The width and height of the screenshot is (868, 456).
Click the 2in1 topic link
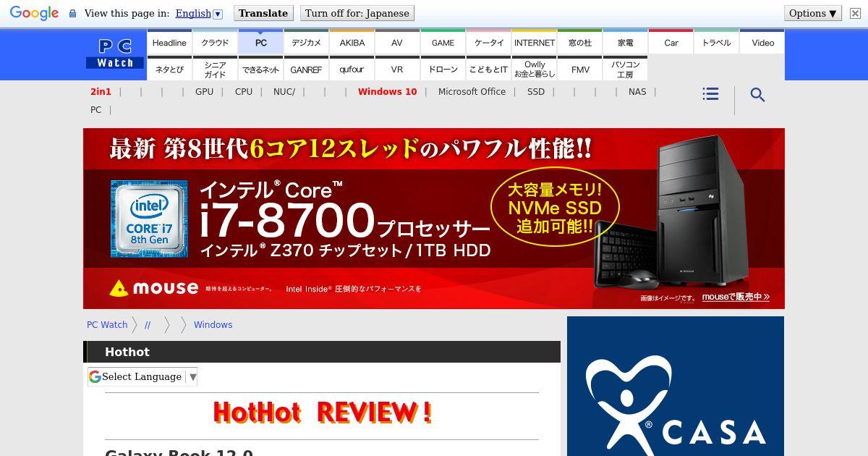(101, 91)
